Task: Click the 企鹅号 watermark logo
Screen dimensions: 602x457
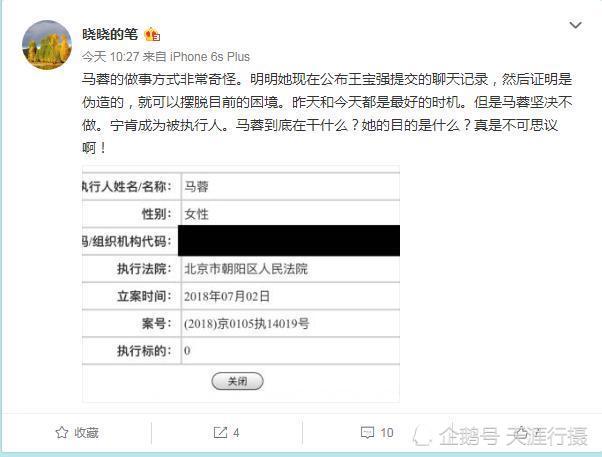Action: [x=422, y=436]
